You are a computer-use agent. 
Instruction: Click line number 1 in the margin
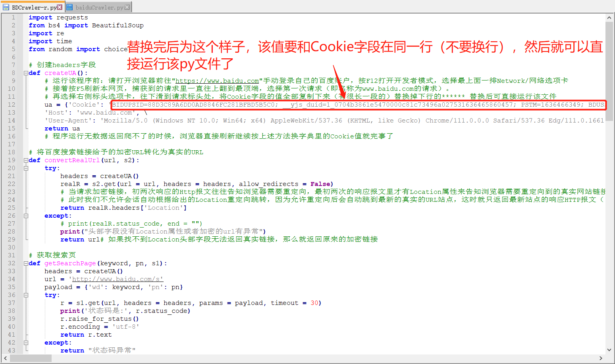point(13,17)
